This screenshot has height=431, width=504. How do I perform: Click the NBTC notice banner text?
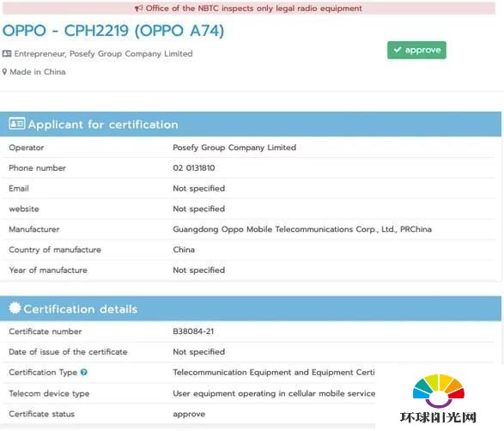[253, 8]
